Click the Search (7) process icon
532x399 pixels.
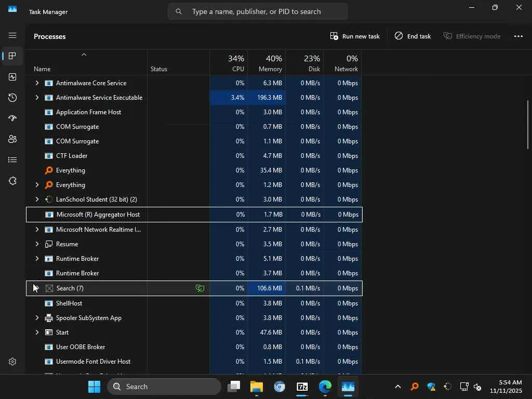click(x=49, y=288)
